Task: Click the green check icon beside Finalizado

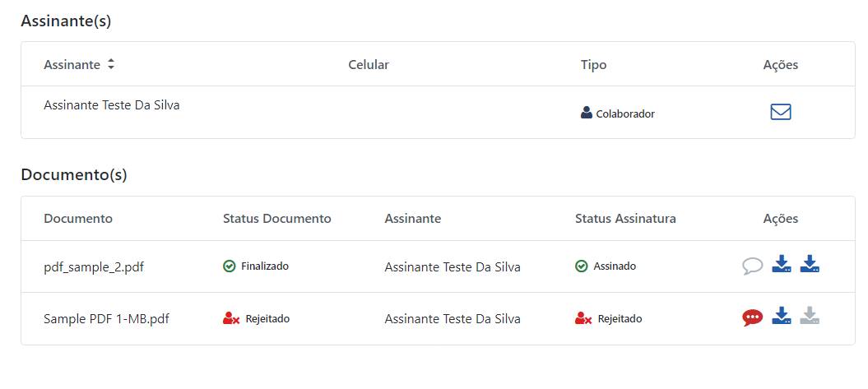Action: (230, 266)
